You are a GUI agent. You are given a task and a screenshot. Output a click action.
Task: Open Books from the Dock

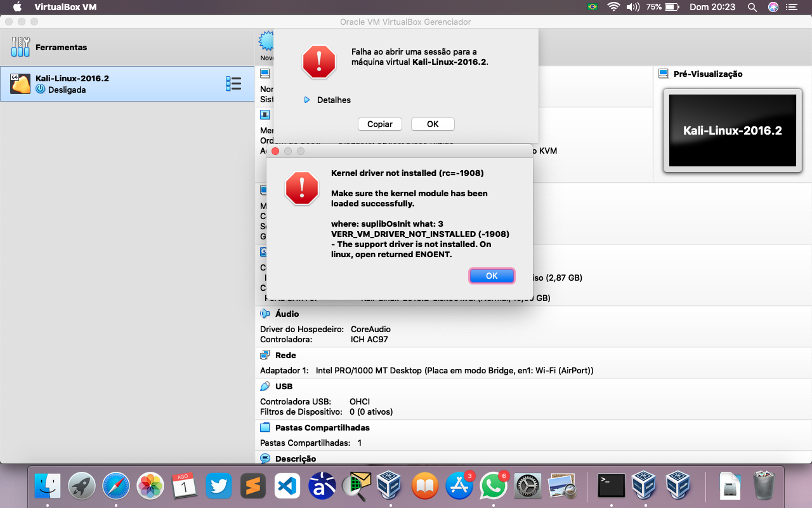pos(424,486)
